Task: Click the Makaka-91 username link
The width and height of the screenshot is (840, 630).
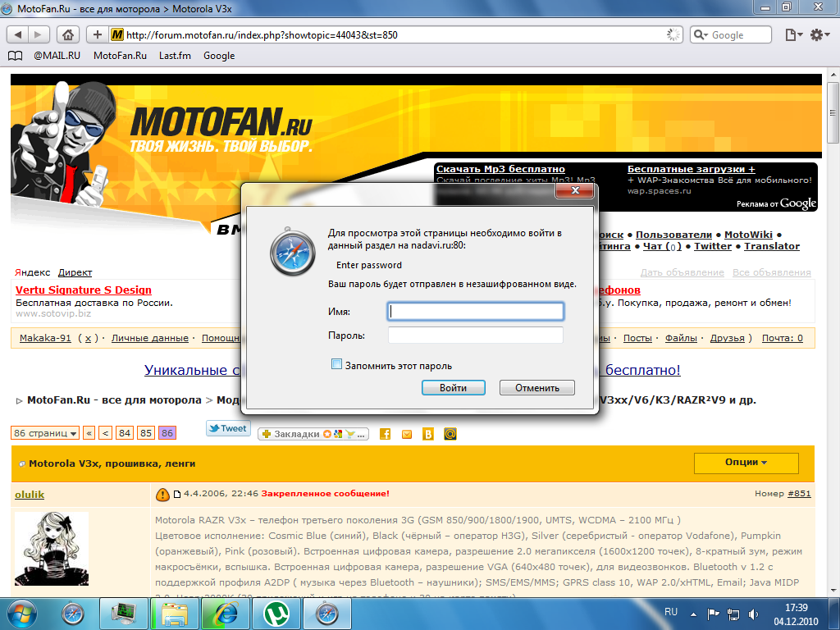Action: coord(45,338)
